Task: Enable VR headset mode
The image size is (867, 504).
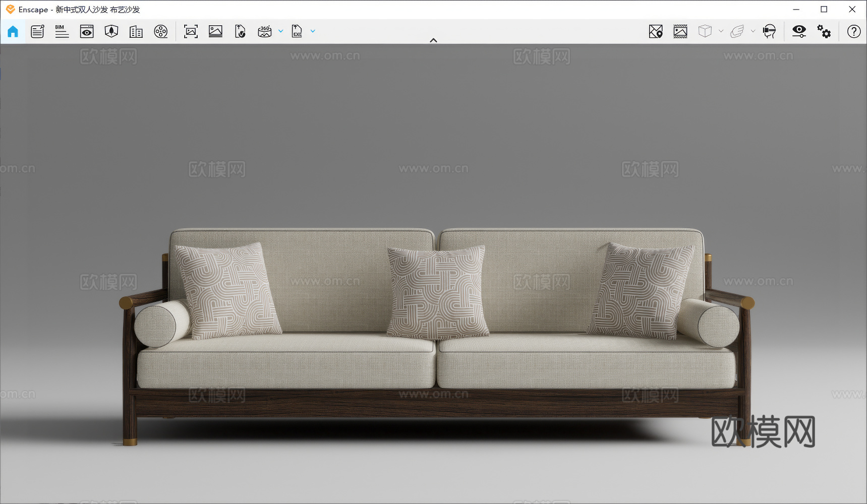Action: pos(769,31)
